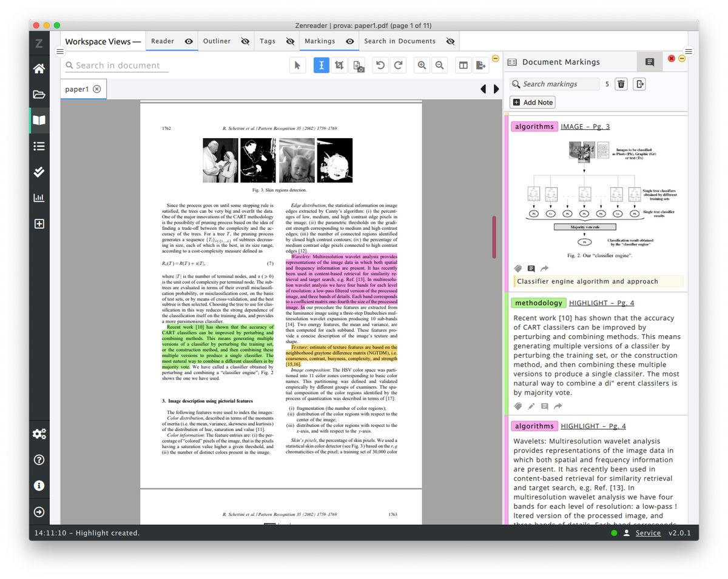Click the export markings icon
728x579 pixels.
coord(639,84)
